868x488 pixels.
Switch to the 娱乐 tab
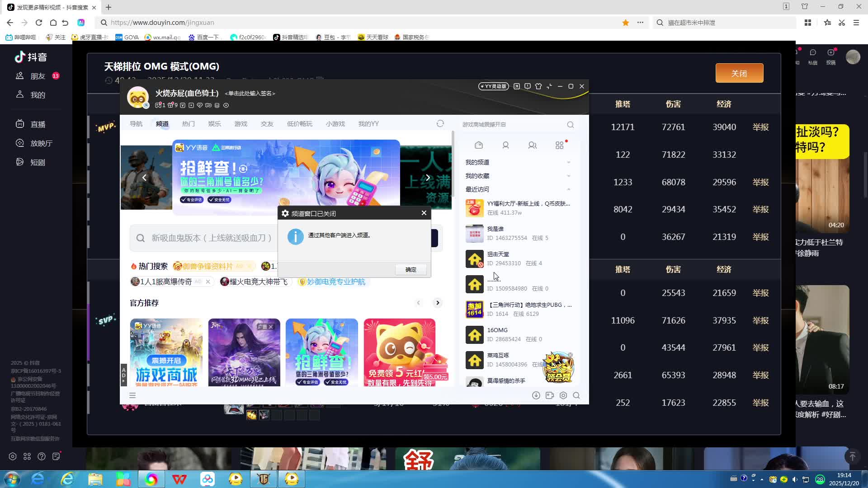coord(214,124)
